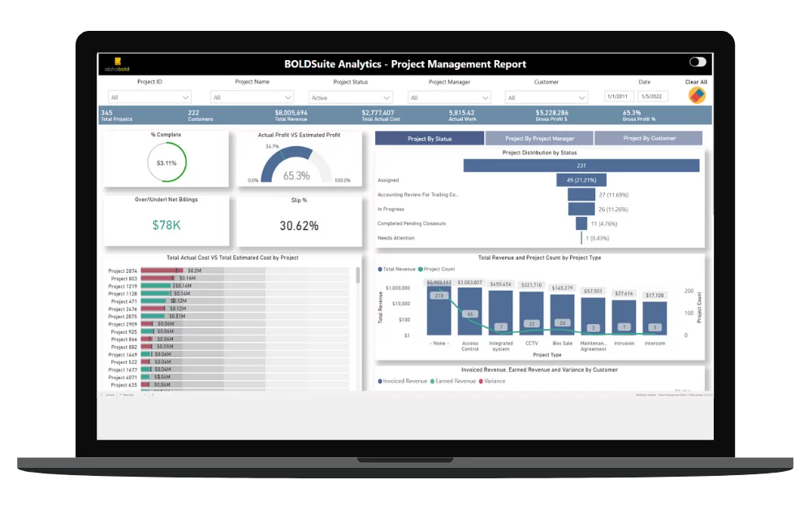Expand the Customer filter dropdown

click(546, 97)
